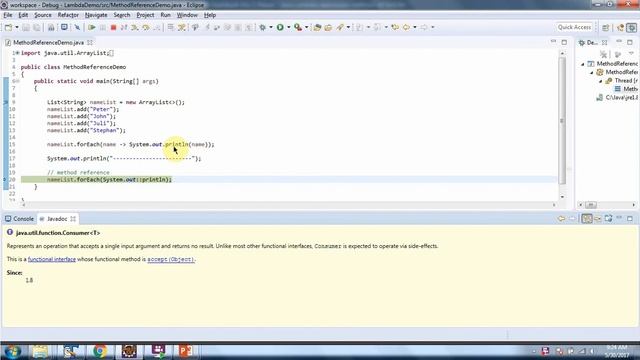Click the green Run button
Screen dimensions: 640x360
(x=280, y=27)
